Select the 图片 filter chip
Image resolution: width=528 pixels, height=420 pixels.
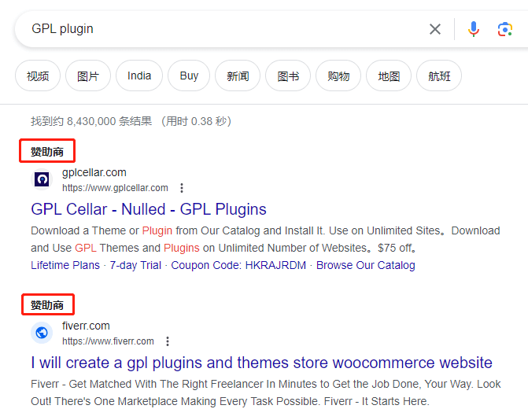tap(88, 76)
